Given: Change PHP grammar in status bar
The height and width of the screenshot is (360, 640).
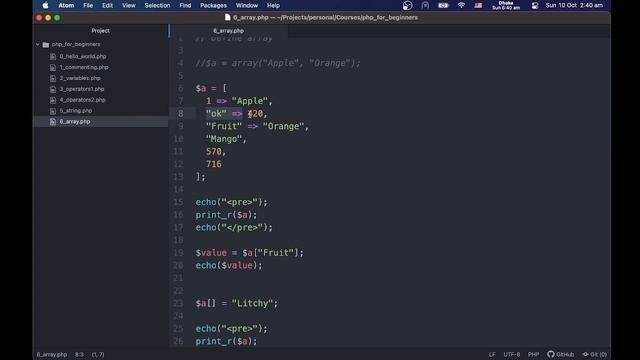Looking at the screenshot, I should click(533, 354).
